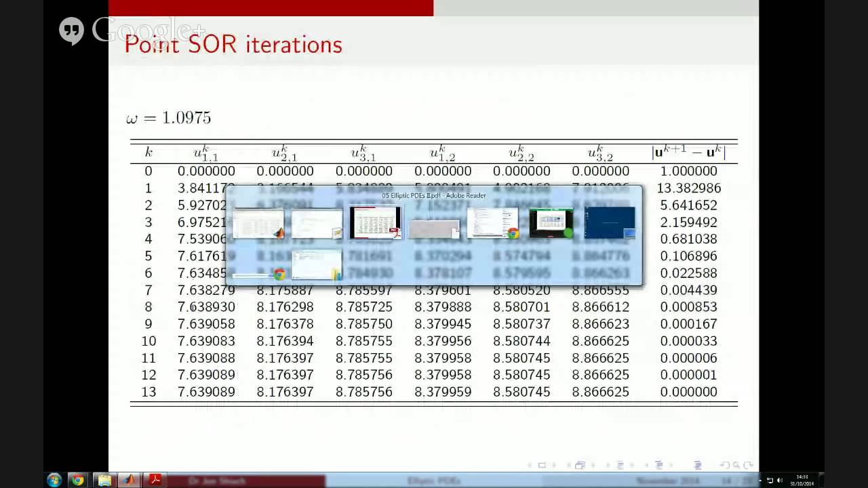868x488 pixels.
Task: Switch to MATLAB via taskbar icon
Action: (129, 480)
